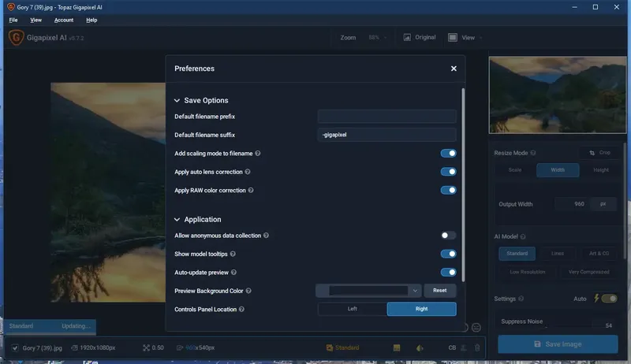
Task: Show help for Settings
Action: click(521, 299)
